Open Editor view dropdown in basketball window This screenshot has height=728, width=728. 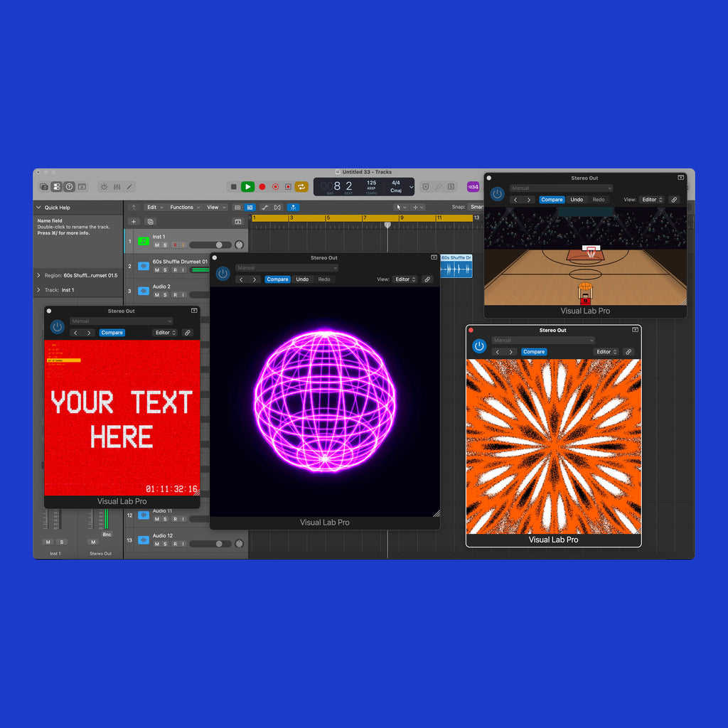(653, 200)
